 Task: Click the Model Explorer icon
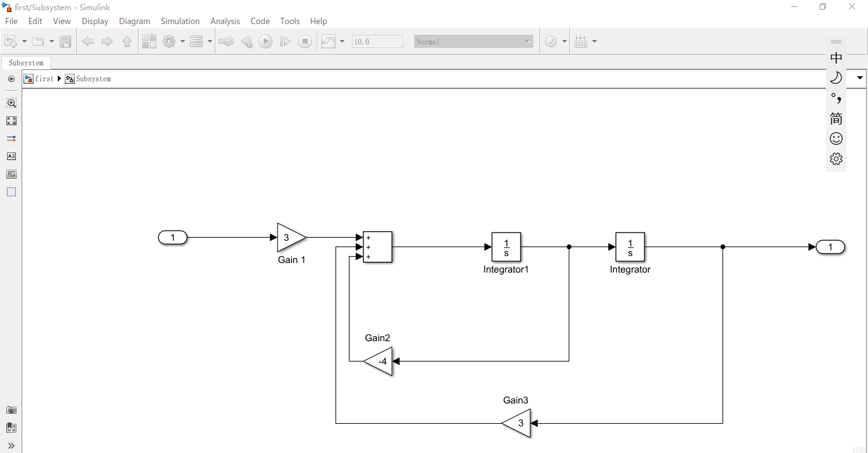tap(196, 41)
